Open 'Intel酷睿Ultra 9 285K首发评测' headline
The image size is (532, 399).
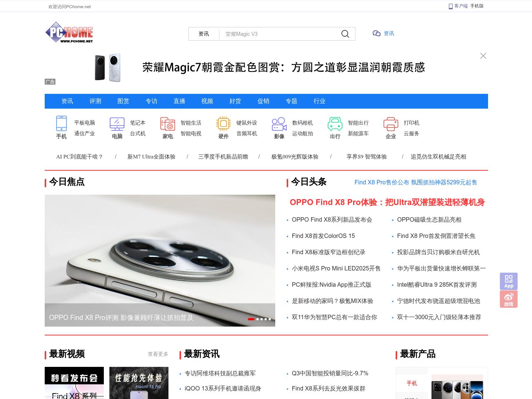437,285
